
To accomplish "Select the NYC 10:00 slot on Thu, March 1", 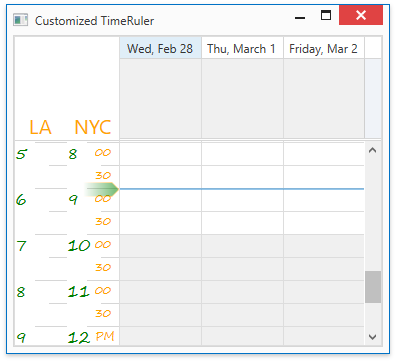I will click(242, 246).
